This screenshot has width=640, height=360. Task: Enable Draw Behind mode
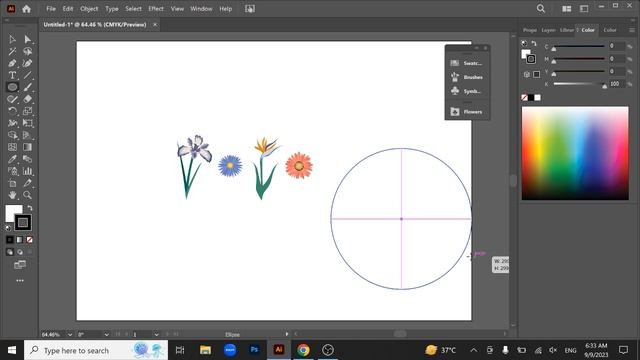20,252
